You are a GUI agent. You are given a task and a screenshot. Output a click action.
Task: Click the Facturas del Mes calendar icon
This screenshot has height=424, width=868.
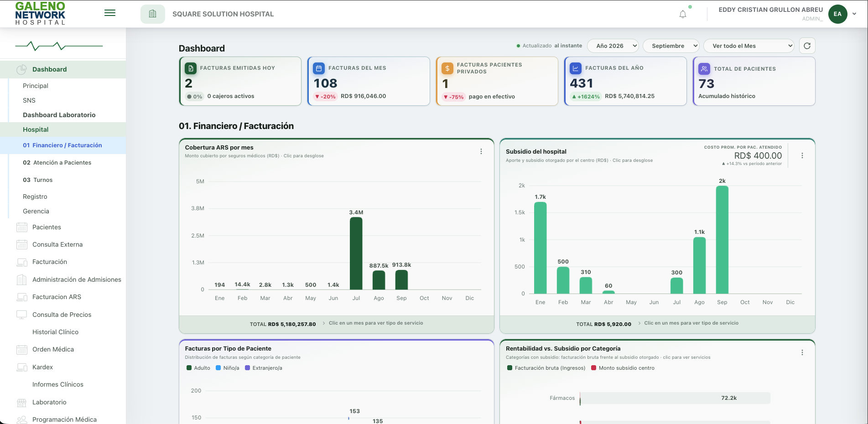319,68
